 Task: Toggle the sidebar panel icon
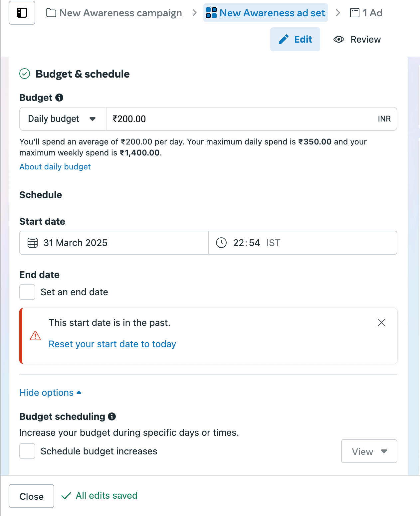(x=22, y=13)
